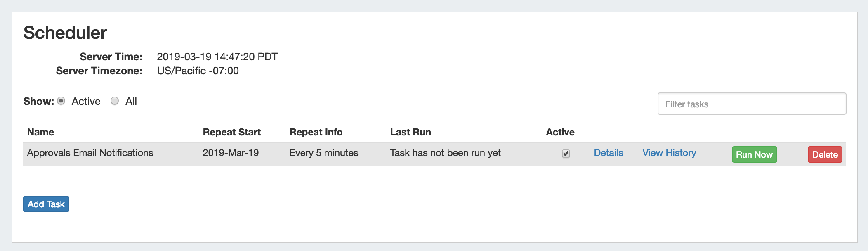The image size is (868, 251).
Task: Click the Last Run column header
Action: coord(410,132)
